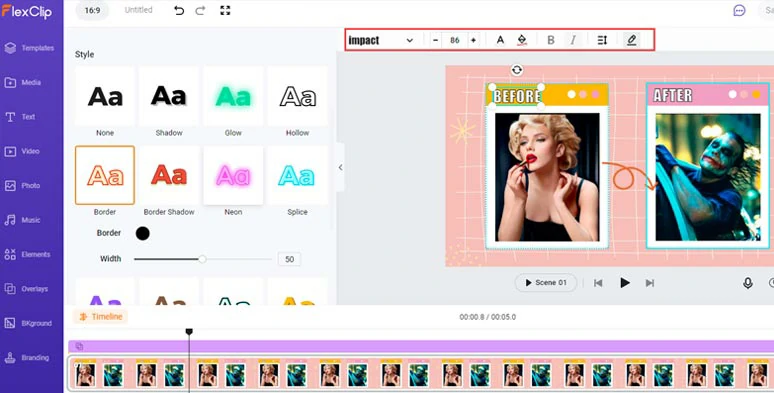Open the black Border color swatch
Screen dimensions: 774x393
143,233
